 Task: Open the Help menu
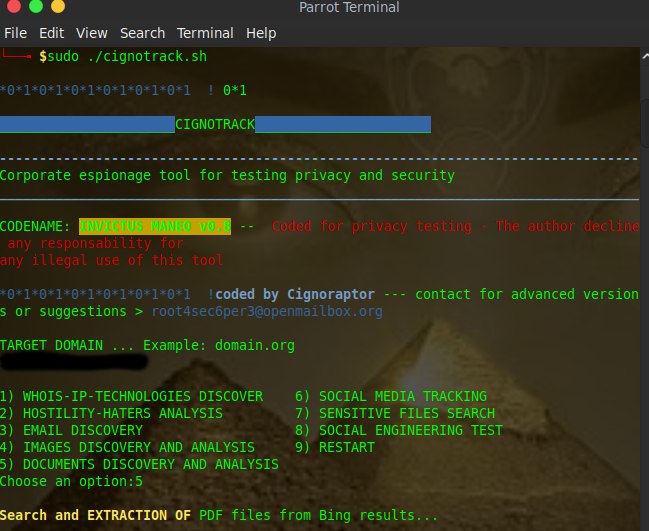click(x=261, y=33)
